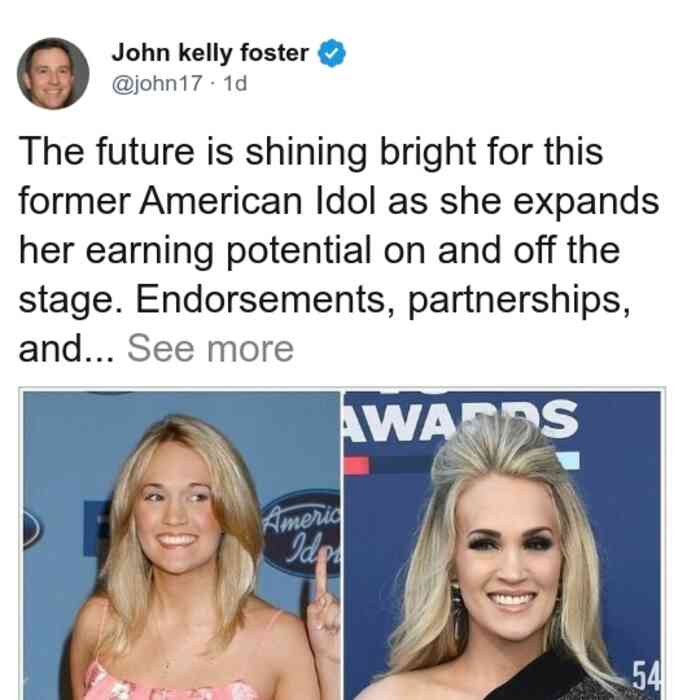Click the number 54 in photo corner
Image resolution: width=700 pixels, height=700 pixels.
tap(646, 675)
